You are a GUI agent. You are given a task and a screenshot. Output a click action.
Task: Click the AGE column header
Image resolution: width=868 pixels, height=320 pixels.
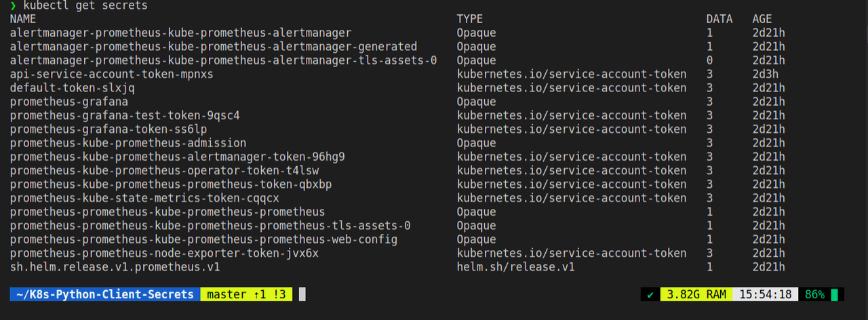point(762,19)
